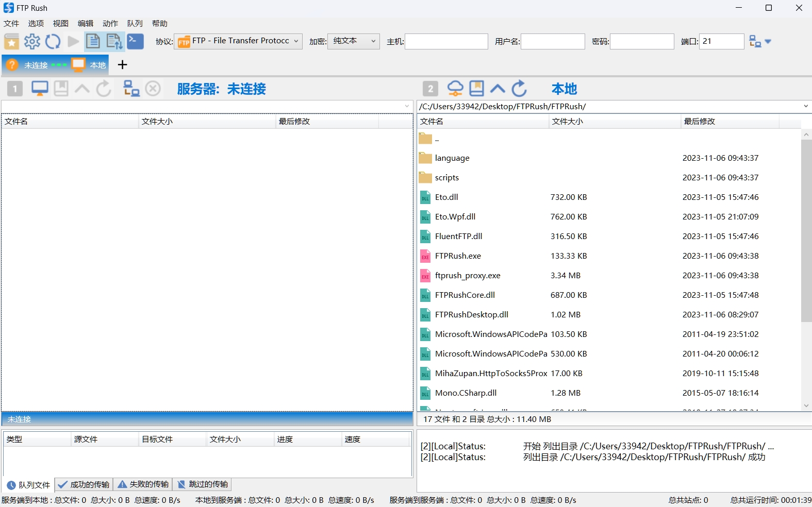The width and height of the screenshot is (812, 507).
Task: Expand the local path dropdown arrow
Action: coord(806,107)
